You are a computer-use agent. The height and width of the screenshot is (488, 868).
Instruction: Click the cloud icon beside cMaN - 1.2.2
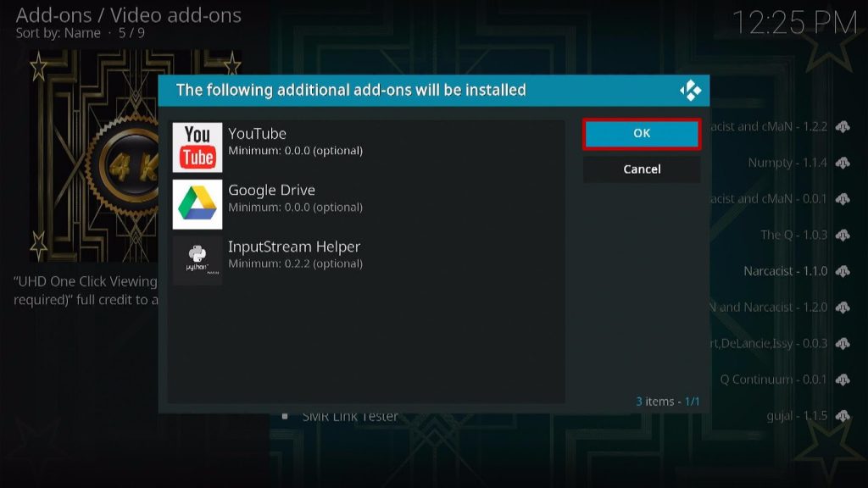click(843, 127)
